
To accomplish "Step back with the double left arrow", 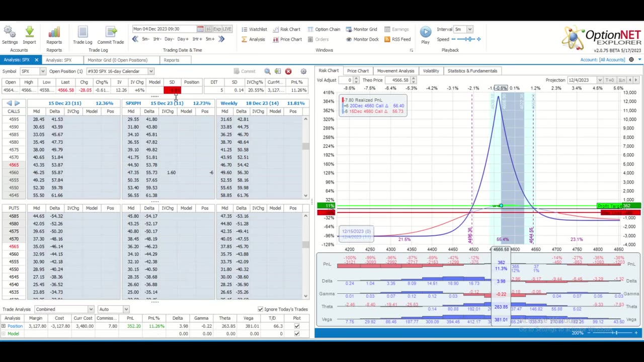I will 135,39.
